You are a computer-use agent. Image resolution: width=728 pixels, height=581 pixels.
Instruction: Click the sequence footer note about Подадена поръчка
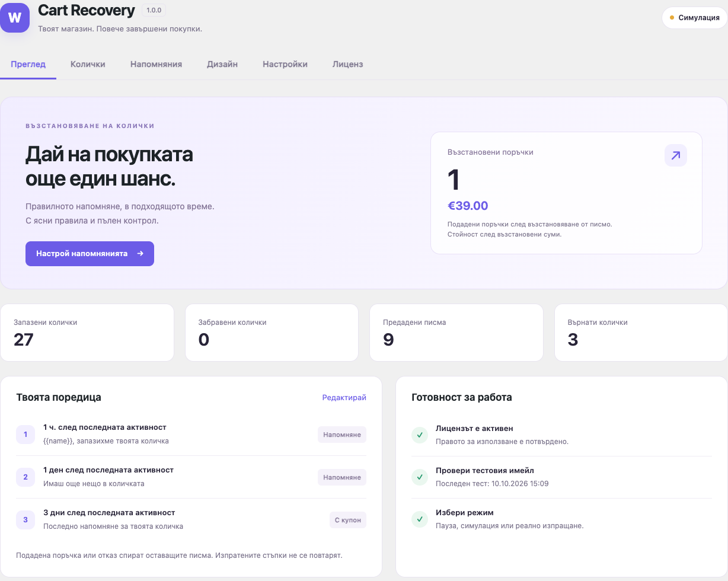[x=180, y=556]
